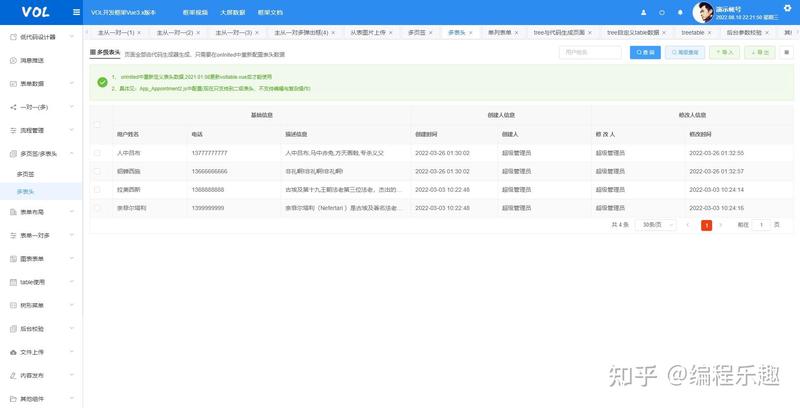Click the 一对一(多) share icon in sidebar
Viewport: 800px width, 408px height.
(14, 107)
